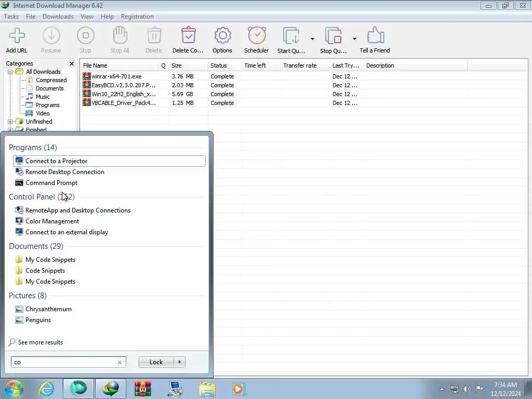
Task: Open Internet Explorer from taskbar
Action: pyautogui.click(x=46, y=389)
